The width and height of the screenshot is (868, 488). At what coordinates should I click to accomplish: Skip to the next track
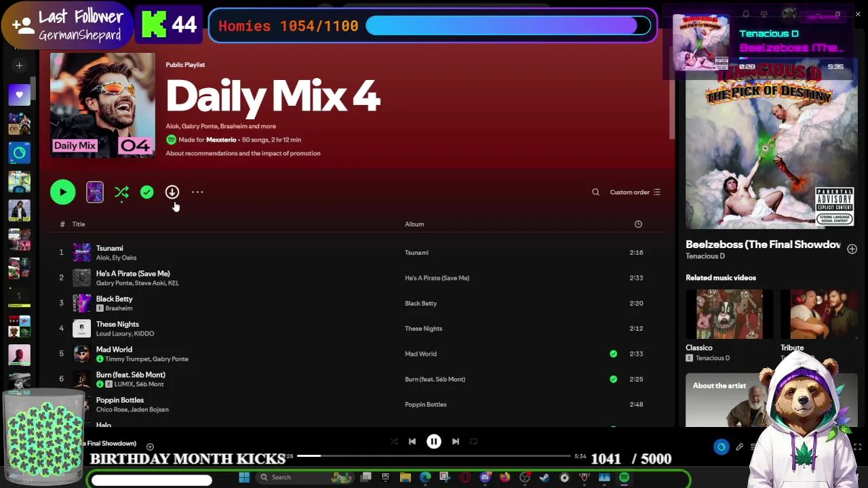pos(456,442)
